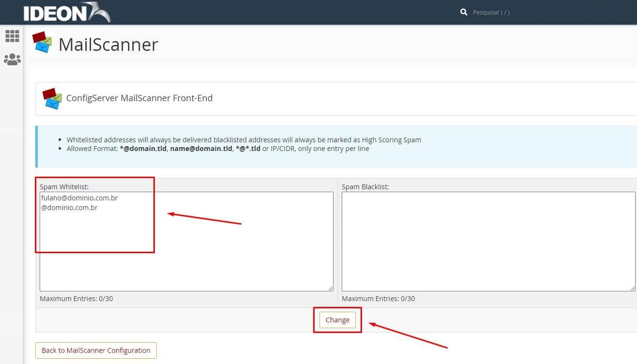Select the entry fulano@dominio.com.br in whitelist

click(79, 197)
